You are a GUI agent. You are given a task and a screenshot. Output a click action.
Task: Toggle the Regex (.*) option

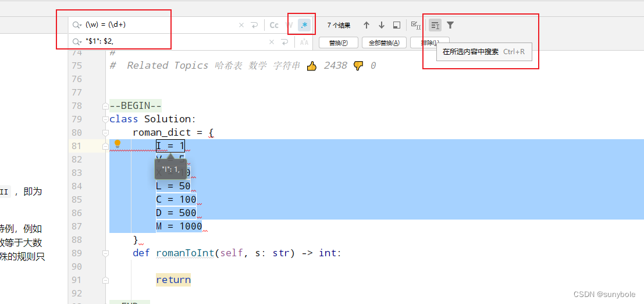point(304,25)
